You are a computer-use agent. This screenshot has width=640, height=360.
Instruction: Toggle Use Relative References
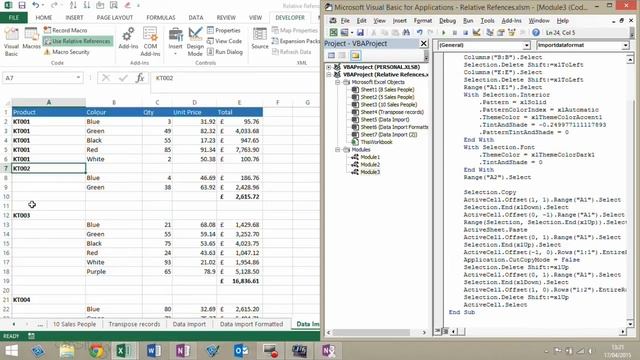coord(77,41)
